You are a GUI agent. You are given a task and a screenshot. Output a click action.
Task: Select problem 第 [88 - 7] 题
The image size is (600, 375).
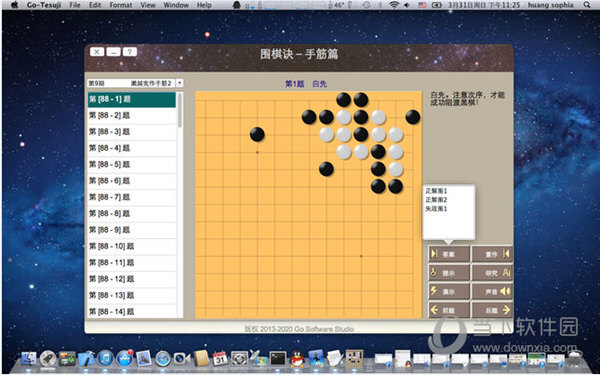(132, 197)
